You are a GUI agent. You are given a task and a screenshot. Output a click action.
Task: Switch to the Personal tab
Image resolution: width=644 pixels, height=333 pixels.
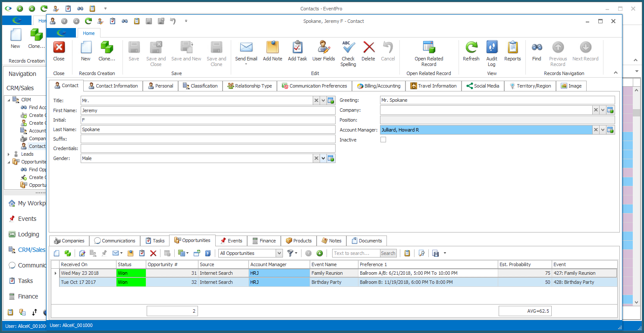point(160,86)
